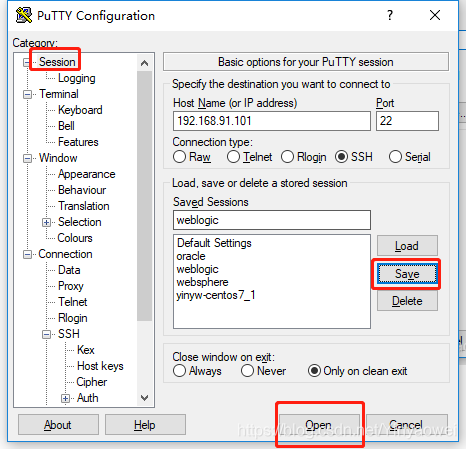
Task: Expand the Auth node under SSH
Action: point(65,398)
